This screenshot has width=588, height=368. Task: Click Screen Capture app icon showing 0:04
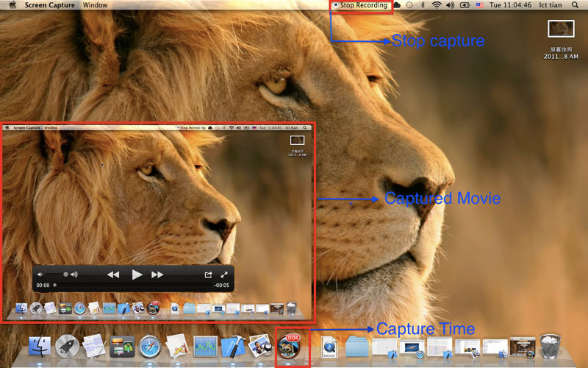(288, 347)
